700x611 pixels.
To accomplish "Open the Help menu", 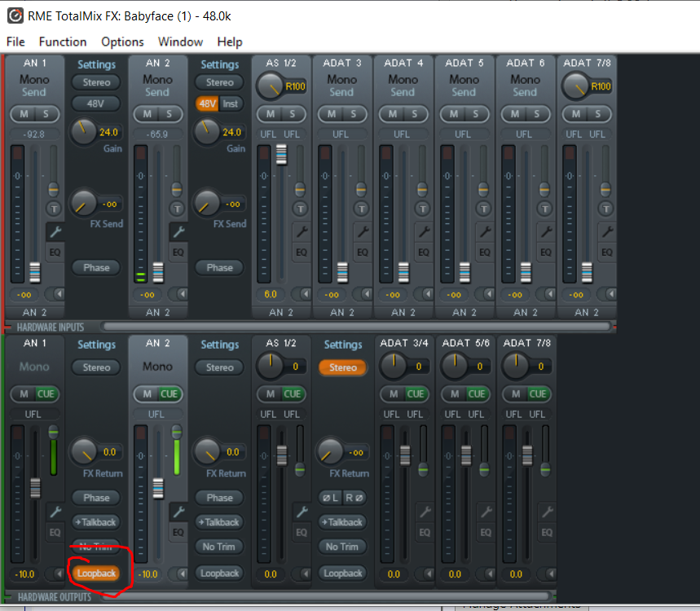I will 230,42.
